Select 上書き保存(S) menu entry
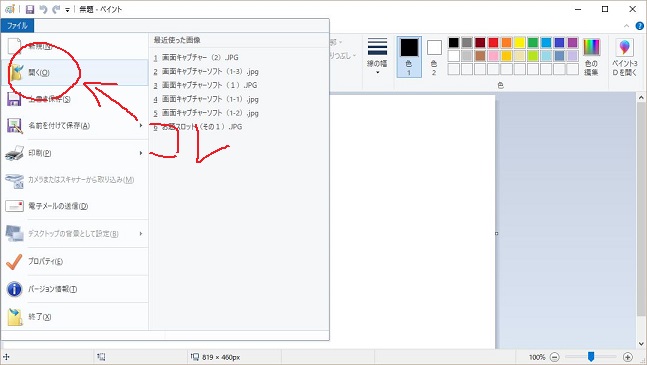647x365 pixels. click(75, 99)
